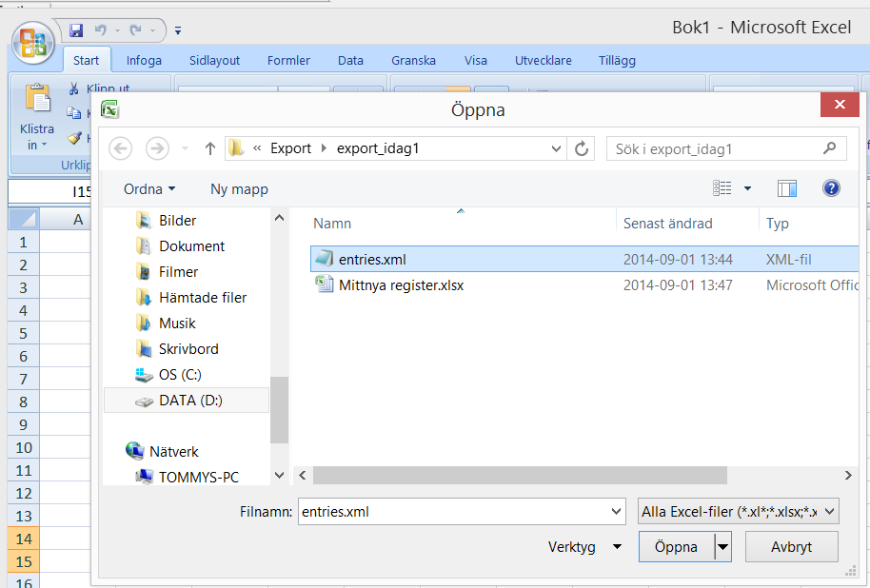870x588 pixels.
Task: Click the Klistra in paste icon
Action: coord(38,99)
